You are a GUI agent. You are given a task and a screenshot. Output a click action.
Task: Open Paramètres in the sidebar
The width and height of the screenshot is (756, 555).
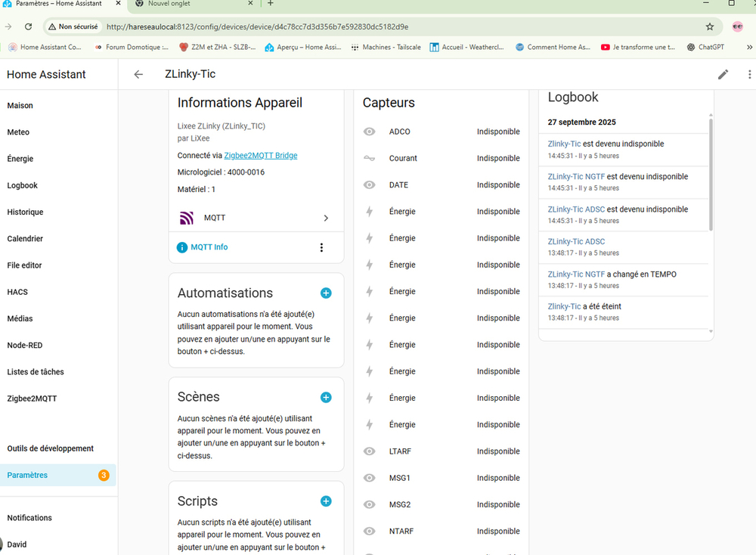pyautogui.click(x=58, y=475)
